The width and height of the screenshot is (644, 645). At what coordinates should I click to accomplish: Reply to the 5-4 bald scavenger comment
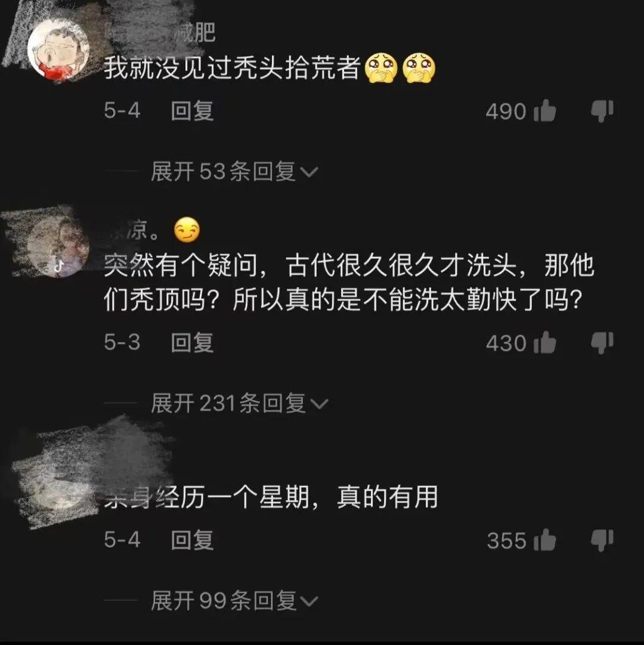pyautogui.click(x=192, y=111)
